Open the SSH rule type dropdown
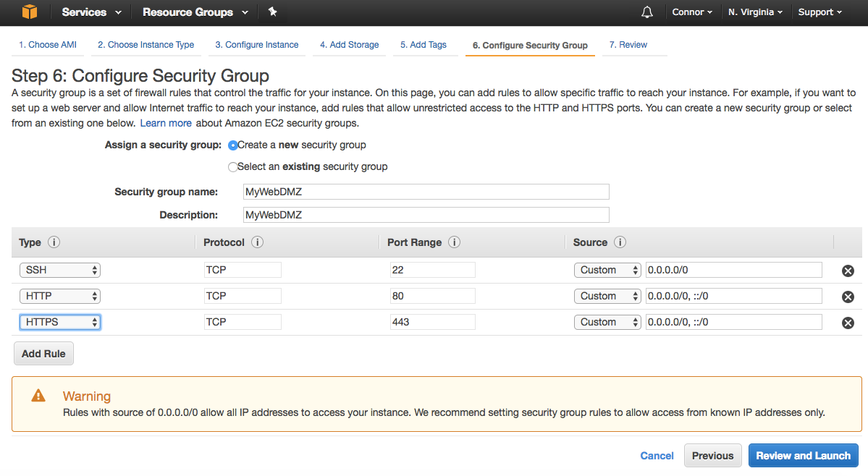Image resolution: width=868 pixels, height=476 pixels. click(60, 270)
